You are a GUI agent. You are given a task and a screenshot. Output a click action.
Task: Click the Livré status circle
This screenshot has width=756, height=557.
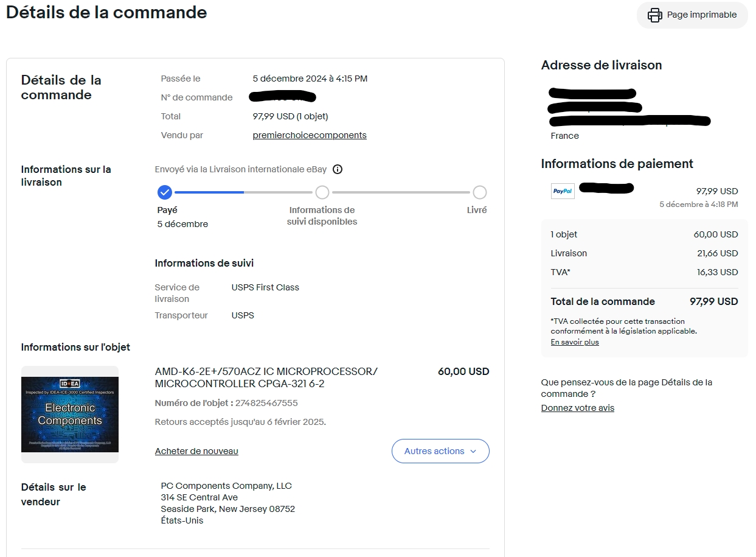click(x=479, y=192)
